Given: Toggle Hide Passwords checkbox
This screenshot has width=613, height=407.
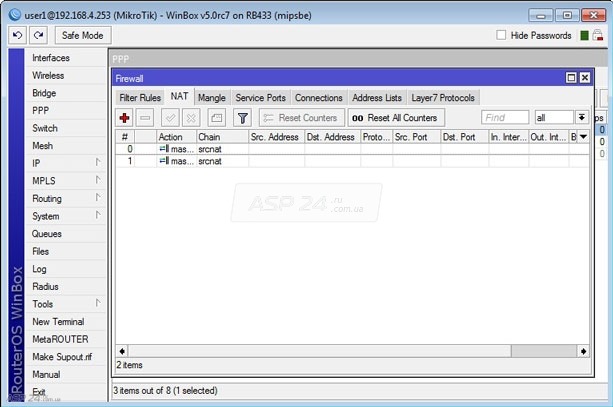Looking at the screenshot, I should coord(501,35).
